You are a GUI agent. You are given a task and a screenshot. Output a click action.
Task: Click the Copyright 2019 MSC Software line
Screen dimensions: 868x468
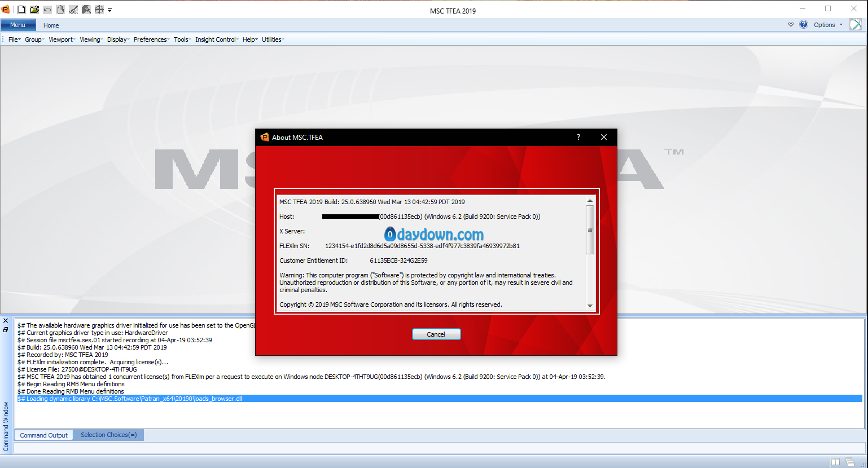[x=391, y=304]
